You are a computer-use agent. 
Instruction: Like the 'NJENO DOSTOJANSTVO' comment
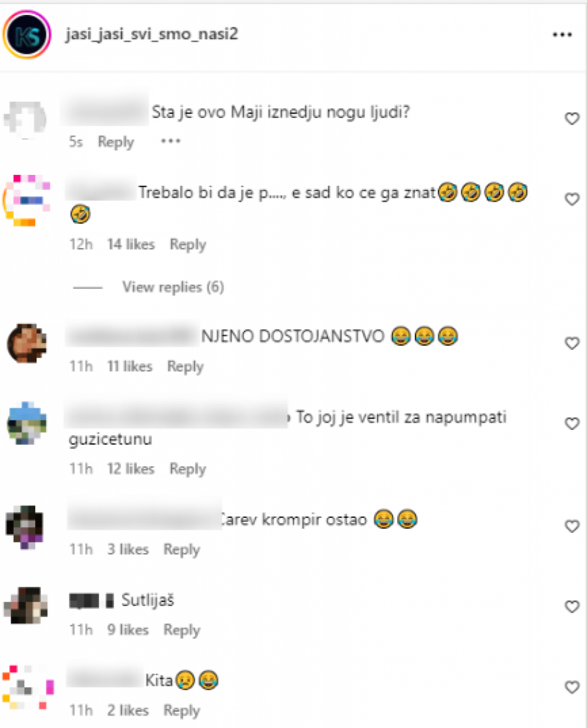(572, 343)
